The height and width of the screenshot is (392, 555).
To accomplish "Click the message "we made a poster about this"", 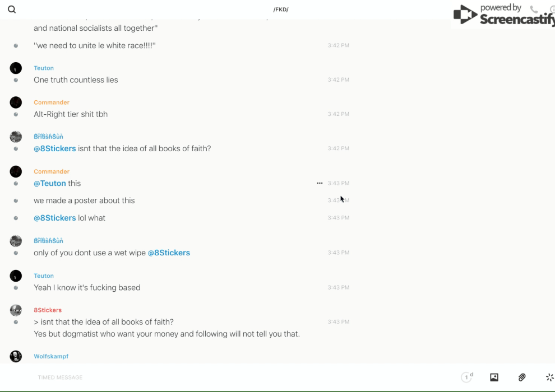I will [84, 200].
